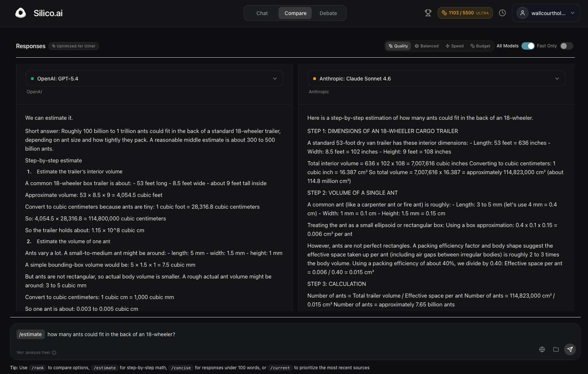Open the Debate tab
This screenshot has width=588, height=374.
328,13
